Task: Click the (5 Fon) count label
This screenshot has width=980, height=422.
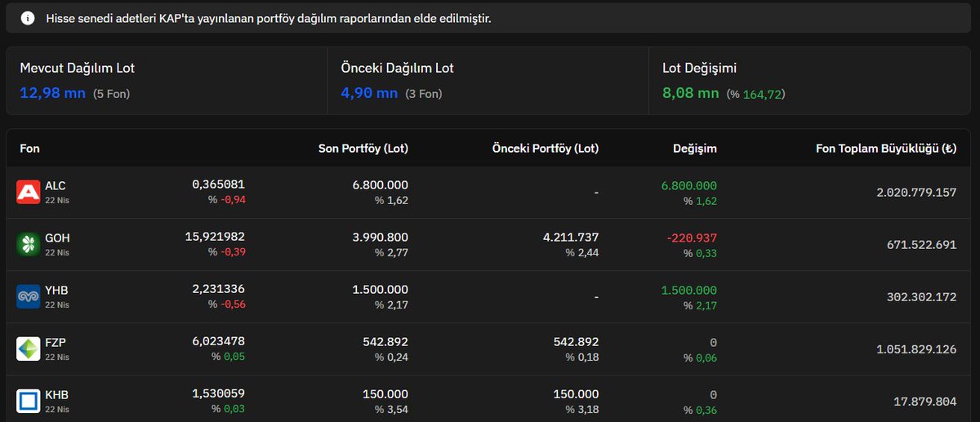Action: (x=112, y=94)
